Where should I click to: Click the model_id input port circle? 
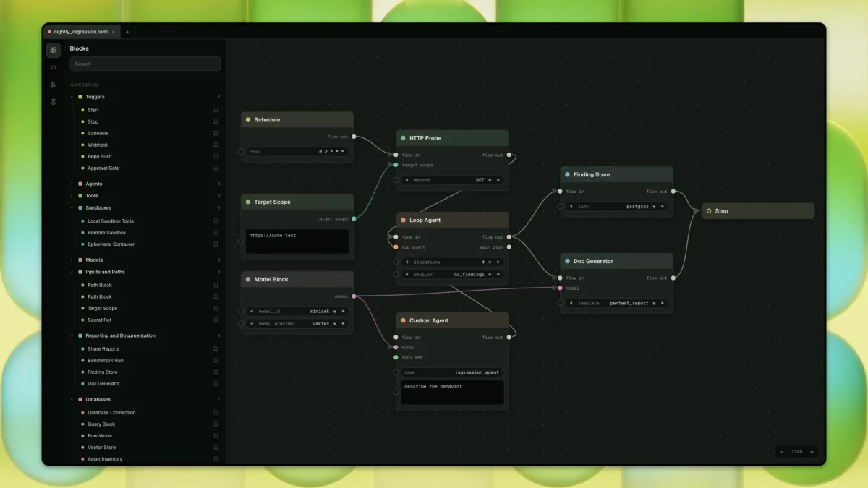coord(241,312)
